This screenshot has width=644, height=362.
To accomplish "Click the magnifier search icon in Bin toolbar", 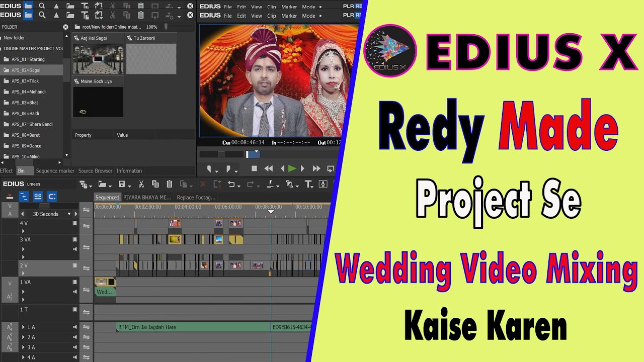I will click(42, 15).
